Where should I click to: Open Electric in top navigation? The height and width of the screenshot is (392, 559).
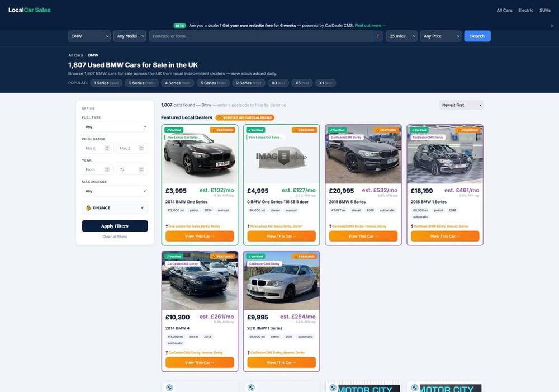(526, 10)
